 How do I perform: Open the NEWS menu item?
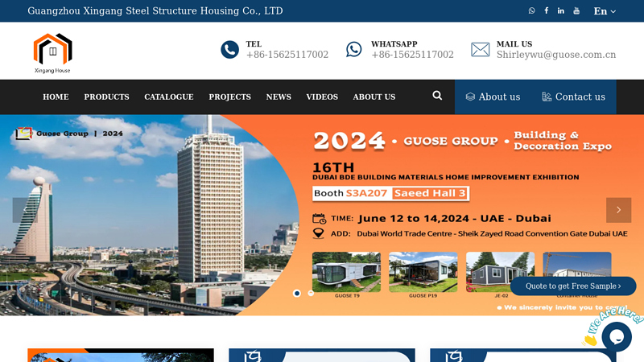pyautogui.click(x=279, y=97)
